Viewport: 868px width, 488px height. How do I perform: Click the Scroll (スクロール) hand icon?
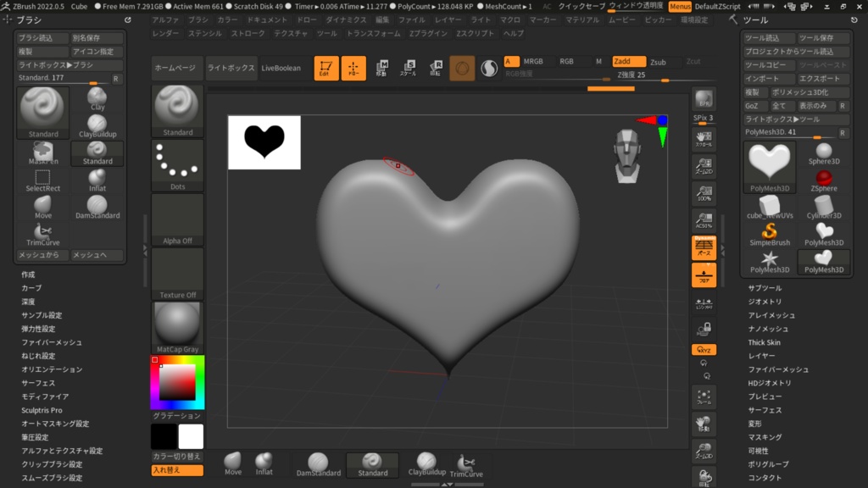[704, 138]
